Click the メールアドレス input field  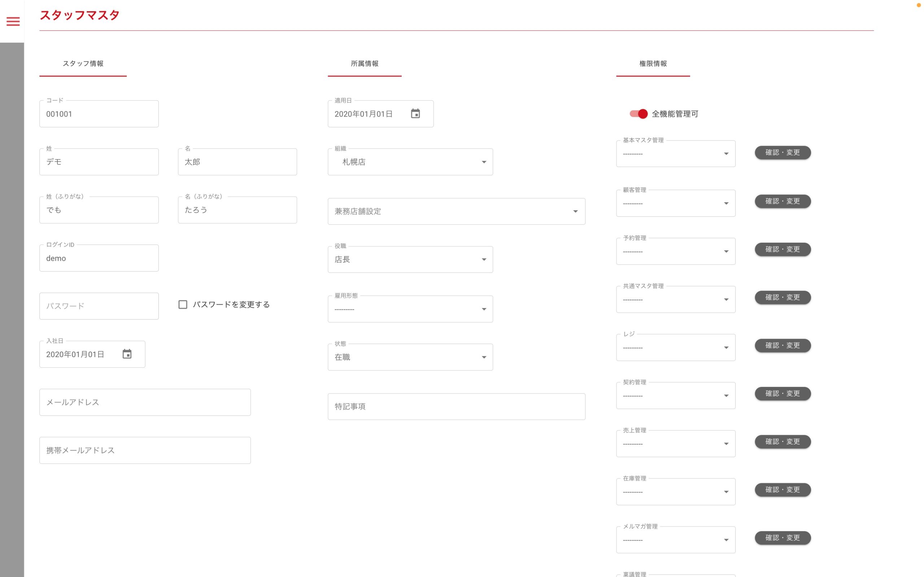point(145,402)
